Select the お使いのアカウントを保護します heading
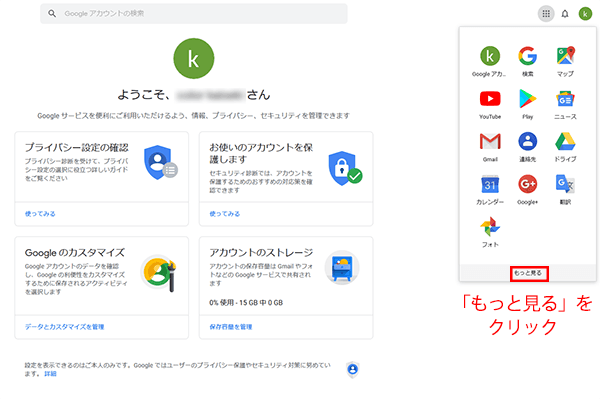The width and height of the screenshot is (600, 399). 261,153
